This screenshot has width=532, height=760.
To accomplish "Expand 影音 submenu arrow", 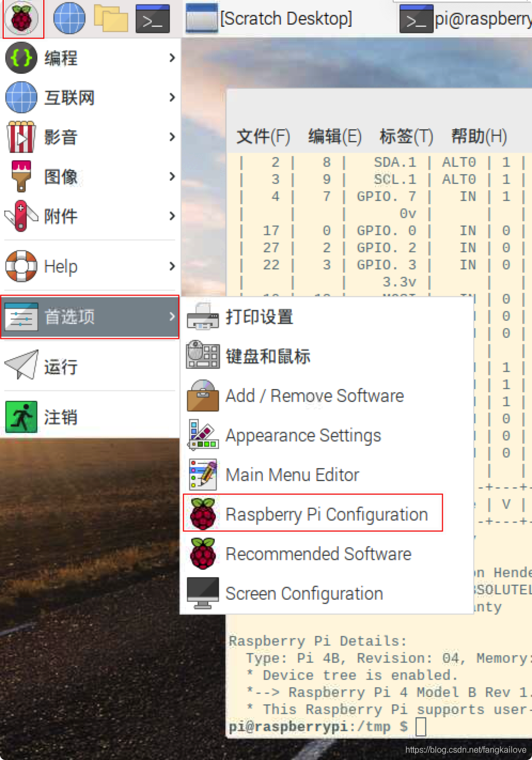I will [x=172, y=137].
